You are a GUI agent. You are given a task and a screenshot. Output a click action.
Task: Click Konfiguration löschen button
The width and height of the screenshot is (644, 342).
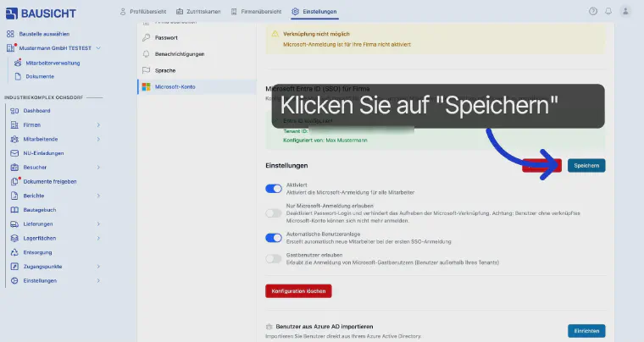[298, 291]
